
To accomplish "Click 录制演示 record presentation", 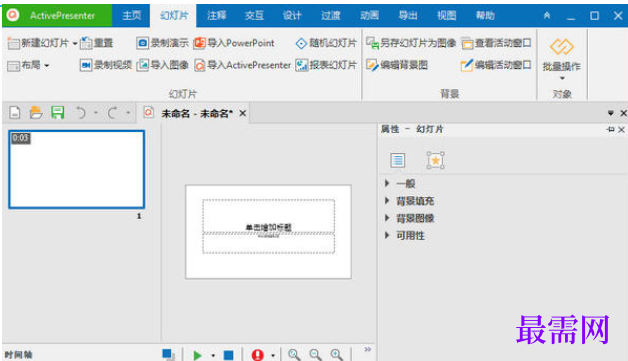I will coord(162,43).
